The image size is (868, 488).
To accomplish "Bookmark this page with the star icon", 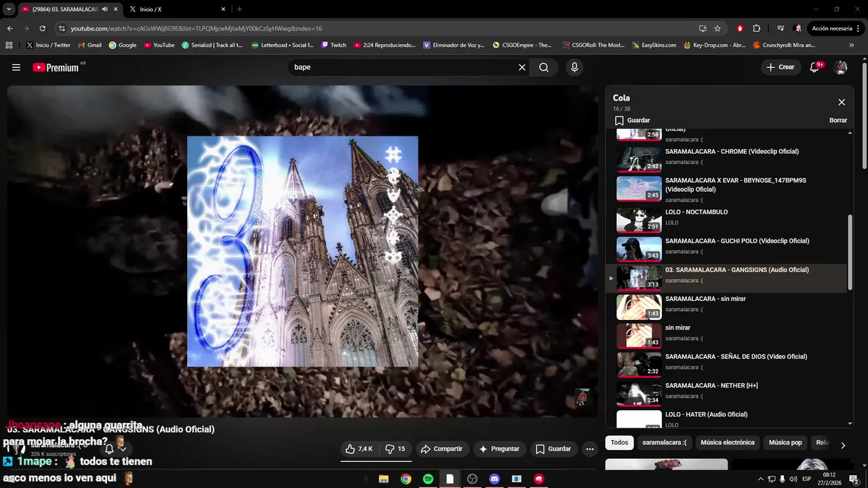I will pyautogui.click(x=717, y=28).
